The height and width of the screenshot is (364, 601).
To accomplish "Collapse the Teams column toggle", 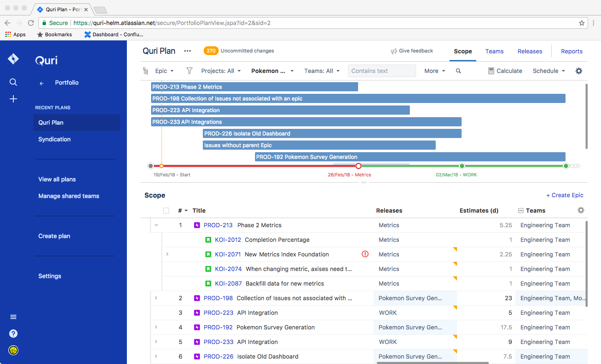I will point(521,211).
